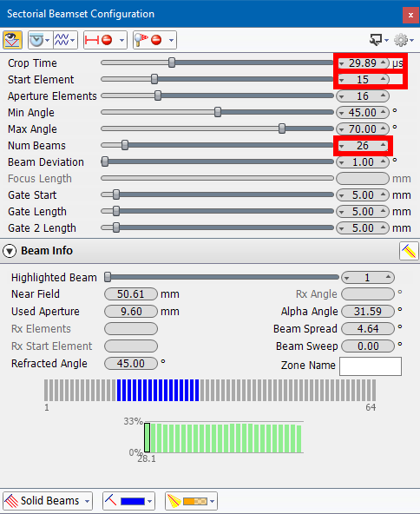420x514 pixels.
Task: Decrease Crop Time with down arrow
Action: [342, 63]
